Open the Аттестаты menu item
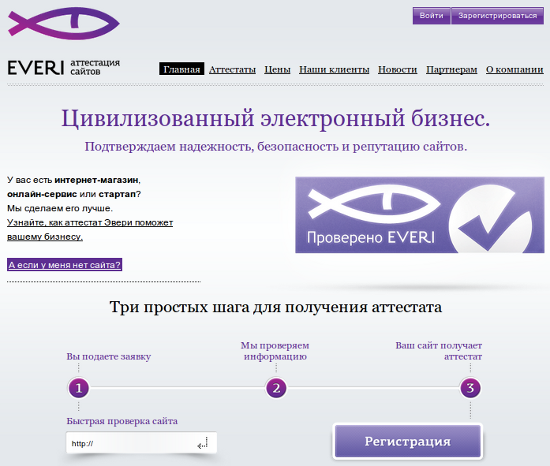 pyautogui.click(x=232, y=69)
